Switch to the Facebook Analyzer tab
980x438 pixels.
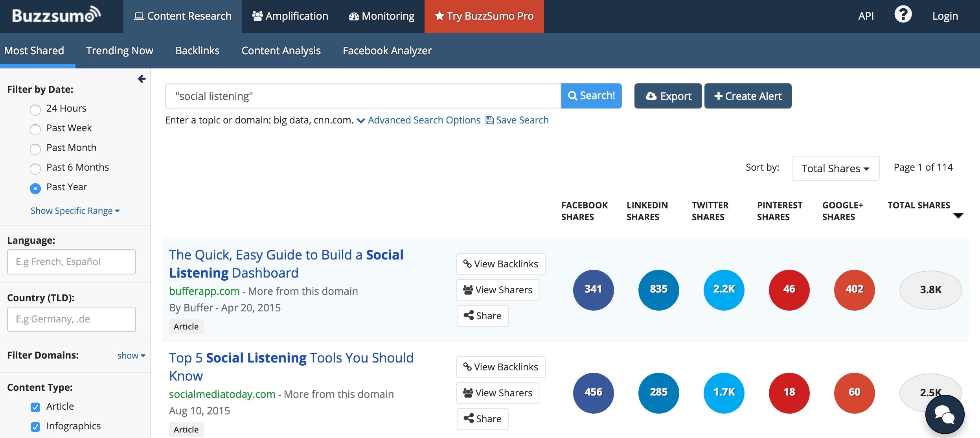[387, 51]
